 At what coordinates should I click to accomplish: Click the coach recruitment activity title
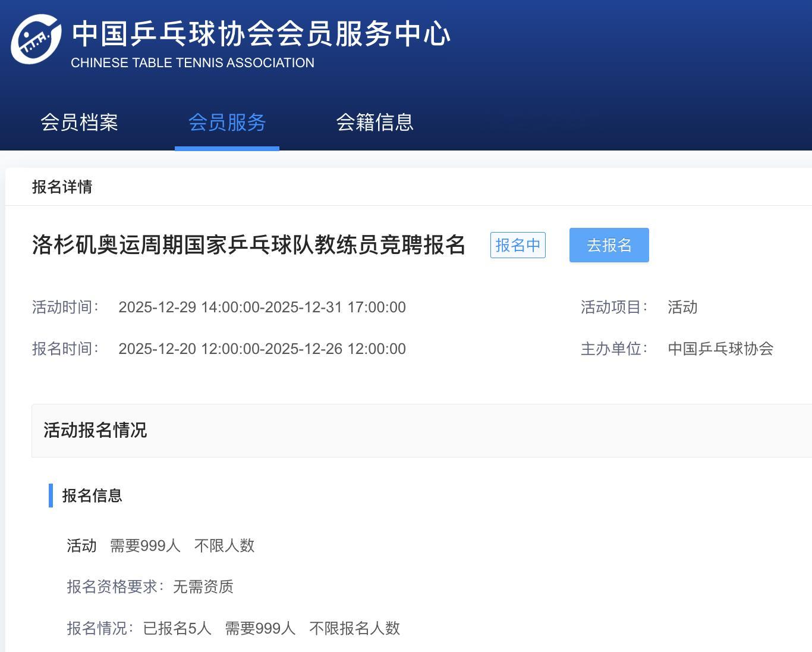(248, 245)
